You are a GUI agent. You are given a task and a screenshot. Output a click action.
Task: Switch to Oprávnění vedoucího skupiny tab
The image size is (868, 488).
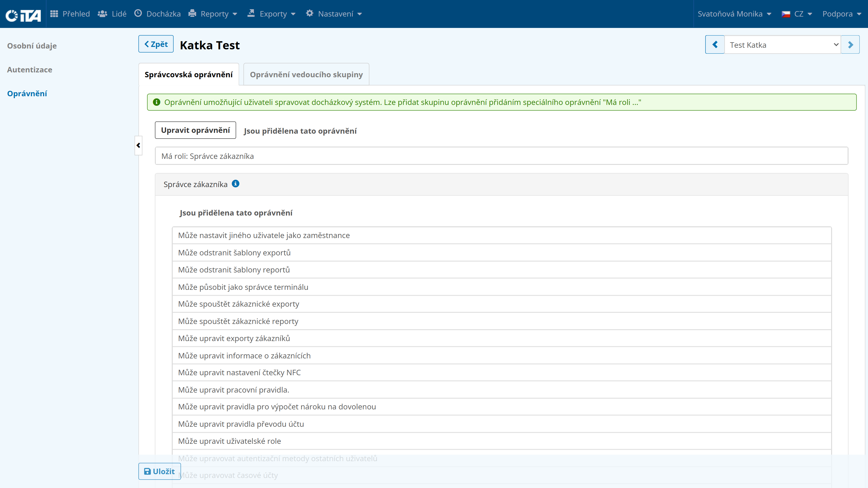click(306, 75)
